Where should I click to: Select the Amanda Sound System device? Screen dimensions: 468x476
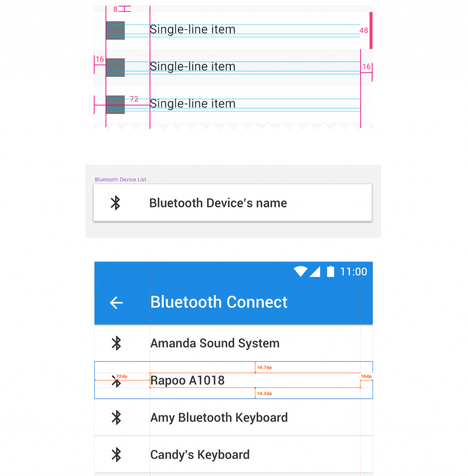tap(234, 343)
